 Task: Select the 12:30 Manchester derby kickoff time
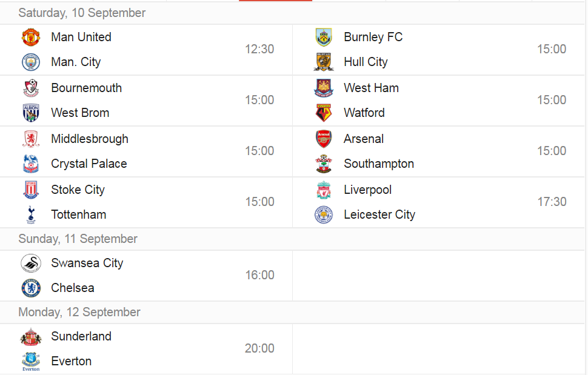pyautogui.click(x=259, y=49)
